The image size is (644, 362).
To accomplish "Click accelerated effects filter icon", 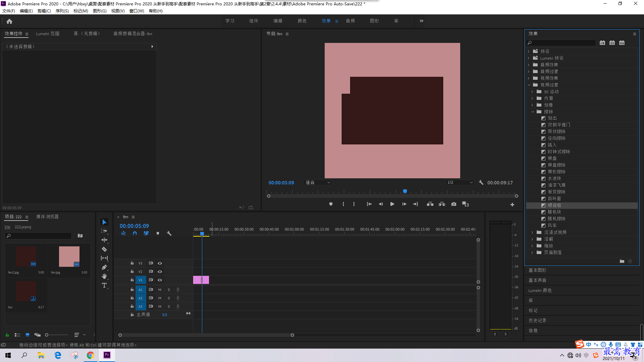I will pos(602,43).
